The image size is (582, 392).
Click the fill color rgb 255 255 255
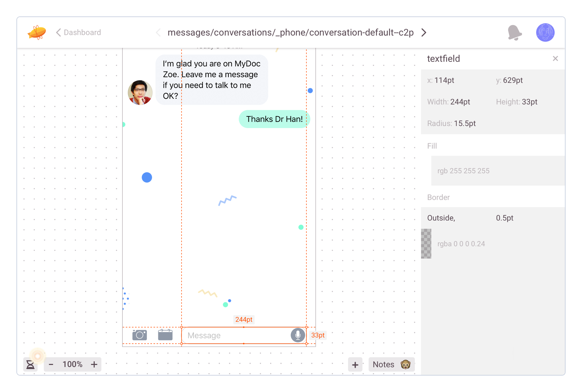[x=463, y=171]
